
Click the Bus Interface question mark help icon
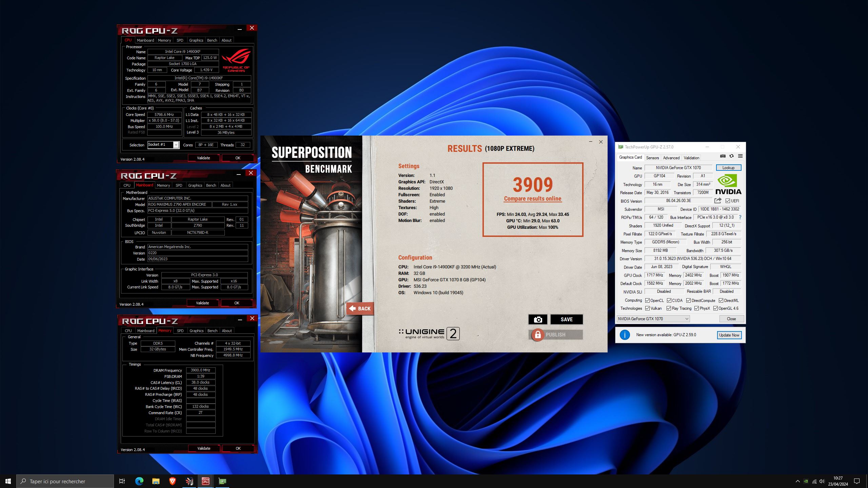[740, 217]
